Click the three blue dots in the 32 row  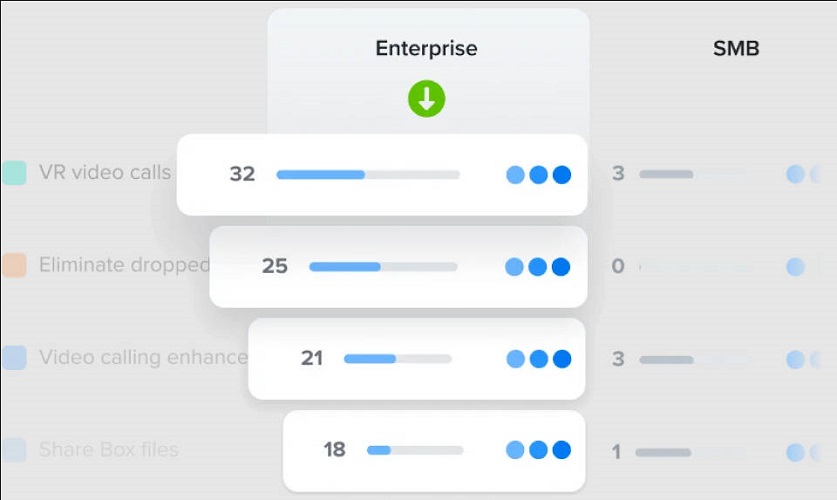[x=538, y=174]
